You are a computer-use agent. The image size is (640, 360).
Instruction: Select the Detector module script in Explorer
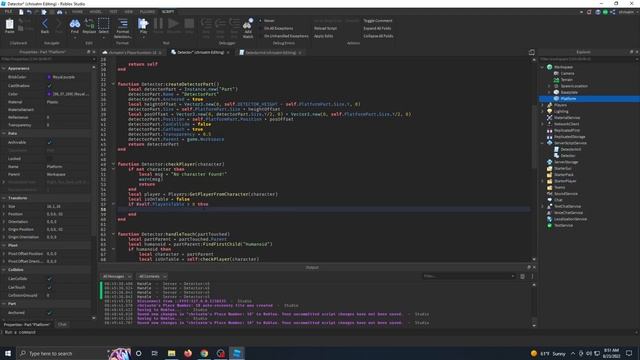[x=568, y=156]
